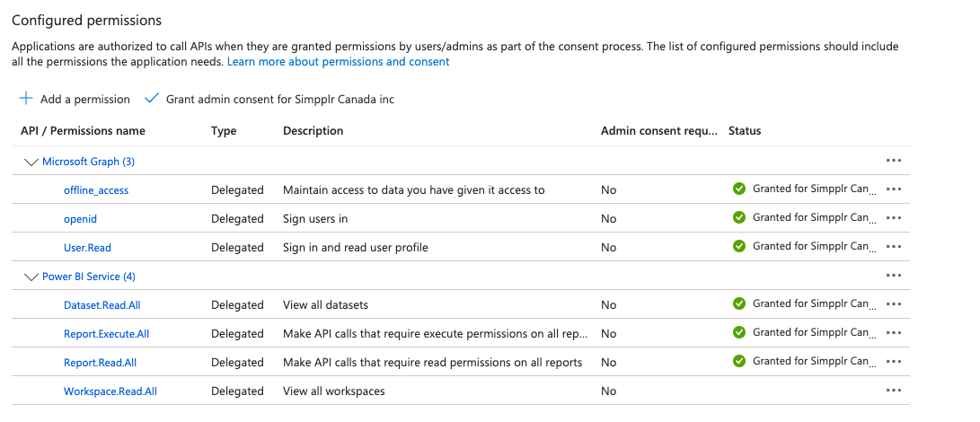This screenshot has width=980, height=422.
Task: Click the plus icon for Add a permission
Action: pyautogui.click(x=27, y=99)
